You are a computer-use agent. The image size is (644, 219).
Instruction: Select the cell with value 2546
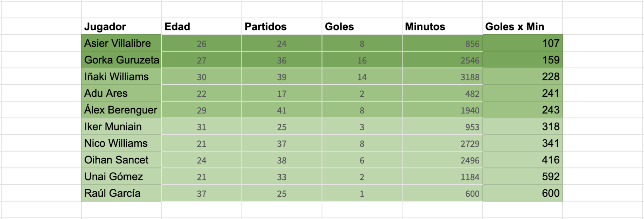click(x=442, y=60)
